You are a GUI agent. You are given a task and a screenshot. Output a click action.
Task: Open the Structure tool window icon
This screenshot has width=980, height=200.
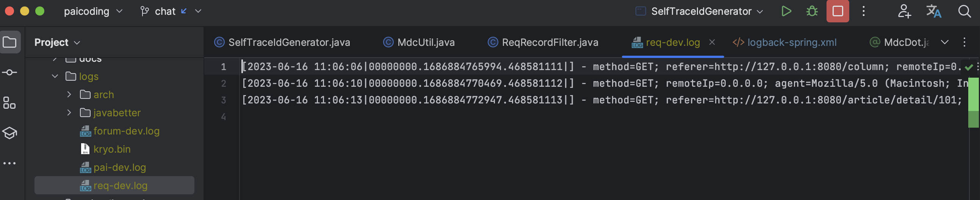tap(10, 103)
